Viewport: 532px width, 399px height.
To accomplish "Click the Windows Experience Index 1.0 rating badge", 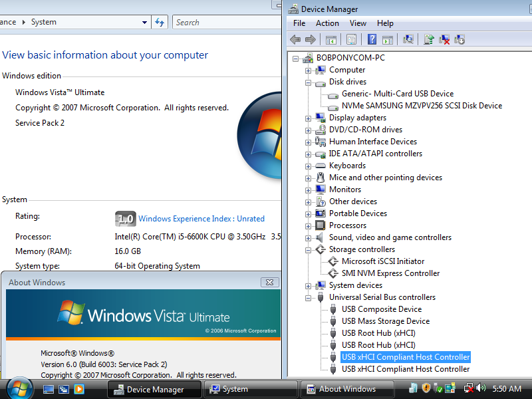I will coord(125,219).
